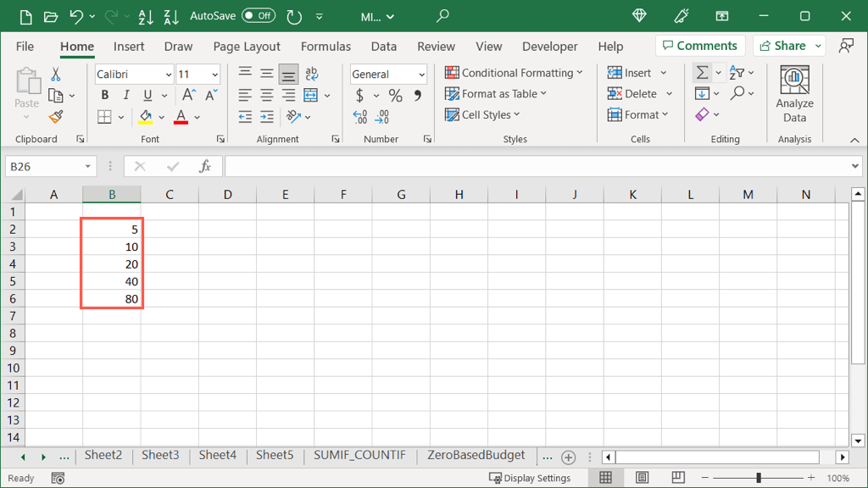
Task: Click the Insert Function fx icon
Action: tap(205, 167)
